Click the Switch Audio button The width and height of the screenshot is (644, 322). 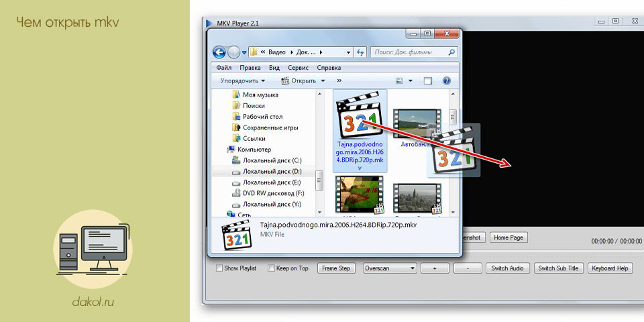508,268
